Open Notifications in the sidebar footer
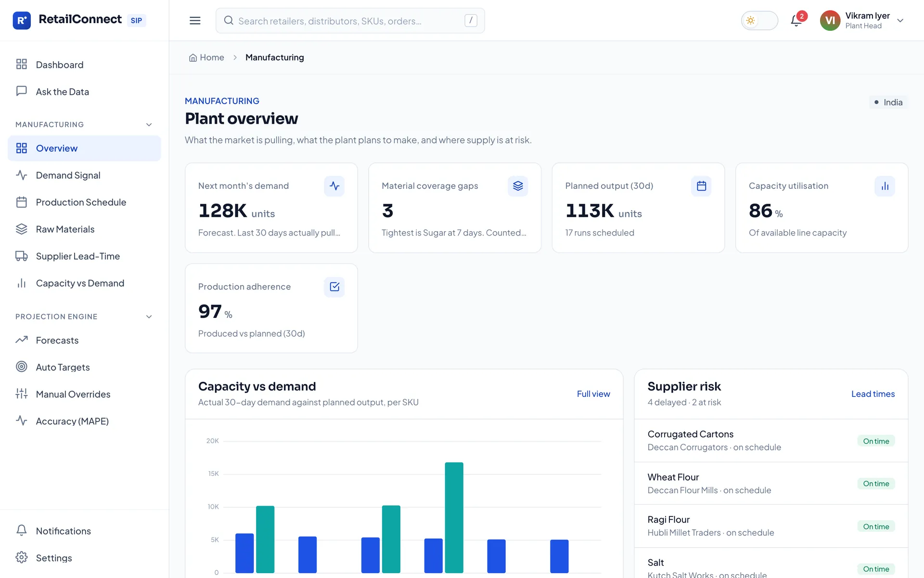 coord(84,531)
